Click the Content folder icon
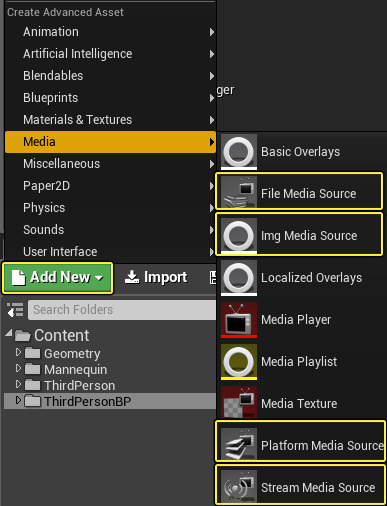The height and width of the screenshot is (506, 387). [x=23, y=335]
